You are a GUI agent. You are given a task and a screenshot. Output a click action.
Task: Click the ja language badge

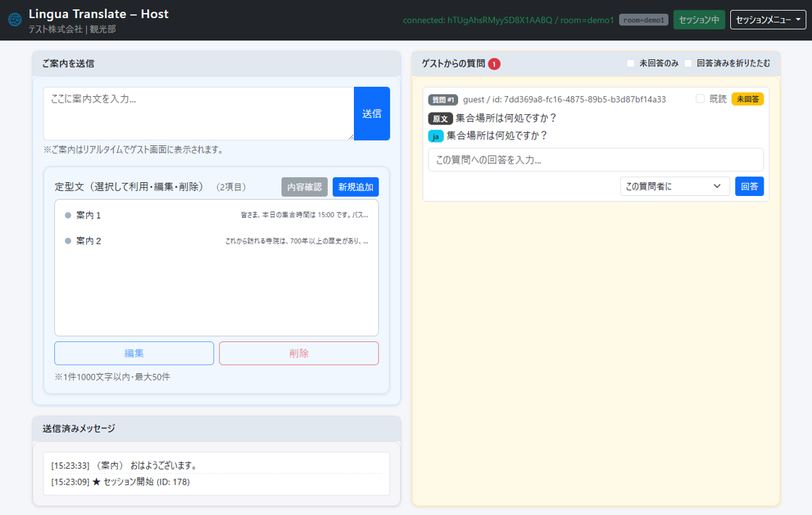pyautogui.click(x=435, y=135)
